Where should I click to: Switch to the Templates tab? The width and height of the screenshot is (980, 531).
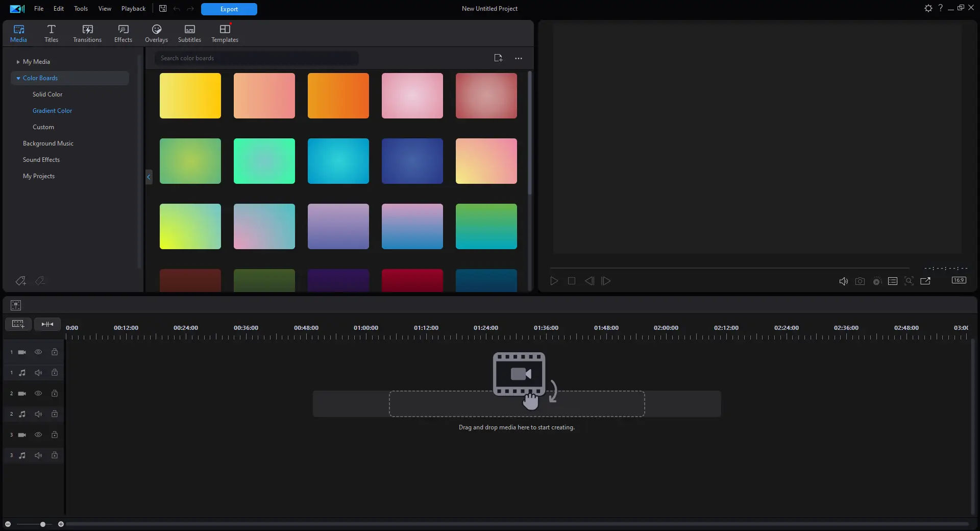coord(225,33)
